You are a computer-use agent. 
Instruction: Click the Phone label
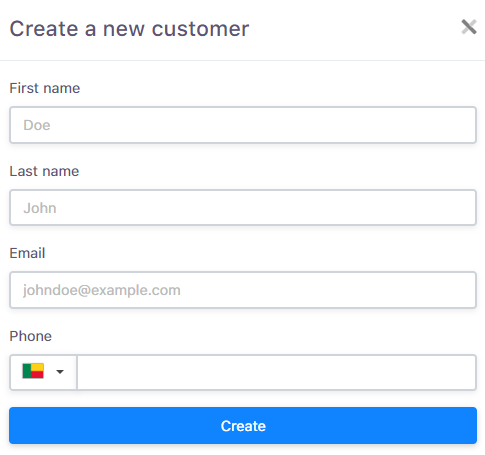31,336
